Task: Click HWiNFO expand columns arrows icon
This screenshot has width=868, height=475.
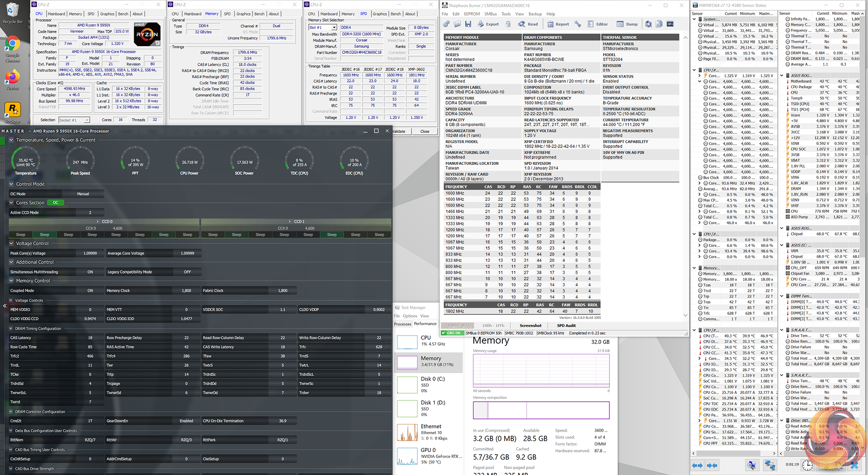Action: coord(698,465)
